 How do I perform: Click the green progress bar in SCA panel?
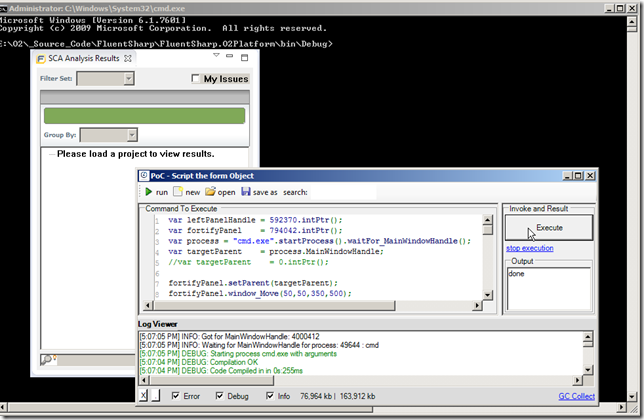(145, 116)
